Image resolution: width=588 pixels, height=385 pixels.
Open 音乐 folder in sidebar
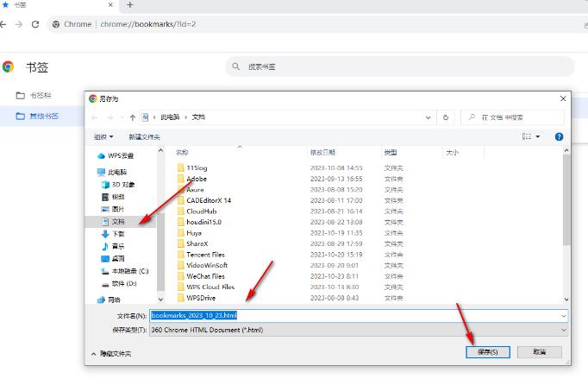pyautogui.click(x=118, y=246)
